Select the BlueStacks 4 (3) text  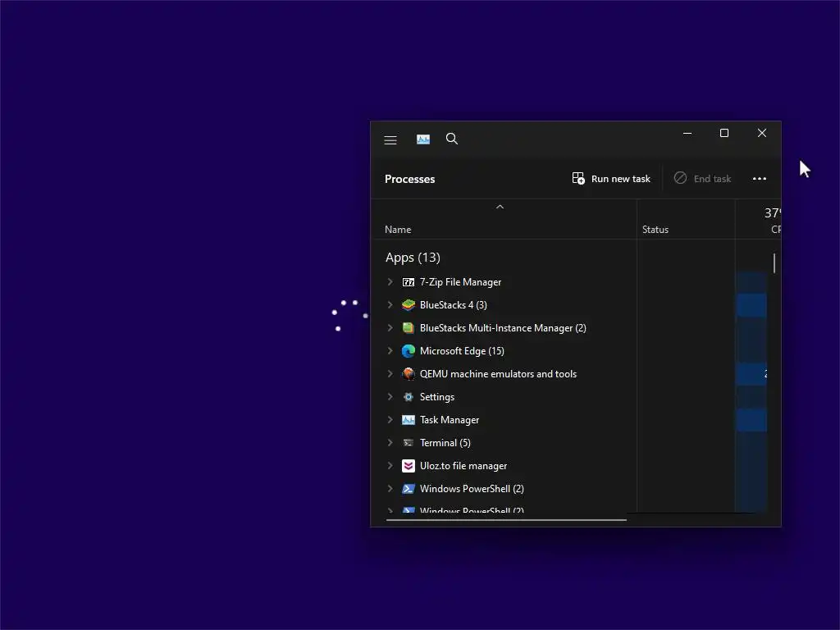pos(453,305)
